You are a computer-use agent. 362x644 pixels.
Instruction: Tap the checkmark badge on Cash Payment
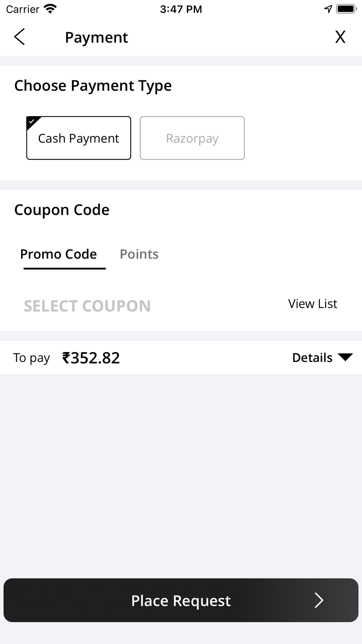coord(32,122)
